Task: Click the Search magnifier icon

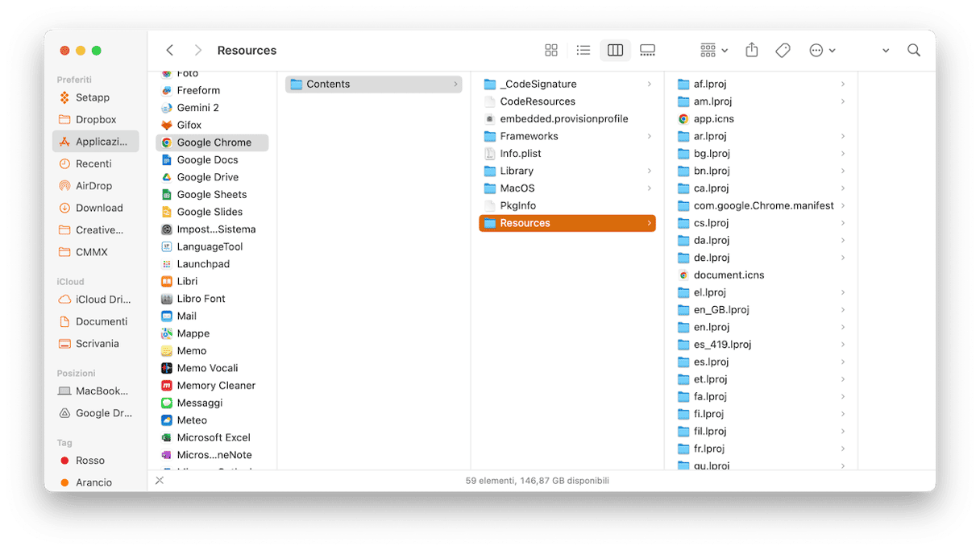Action: [x=914, y=50]
